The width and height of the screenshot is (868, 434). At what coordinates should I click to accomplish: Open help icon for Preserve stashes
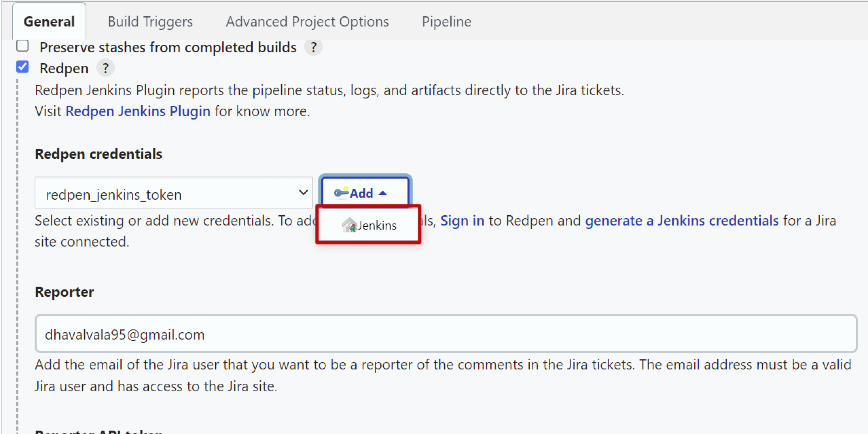(314, 47)
